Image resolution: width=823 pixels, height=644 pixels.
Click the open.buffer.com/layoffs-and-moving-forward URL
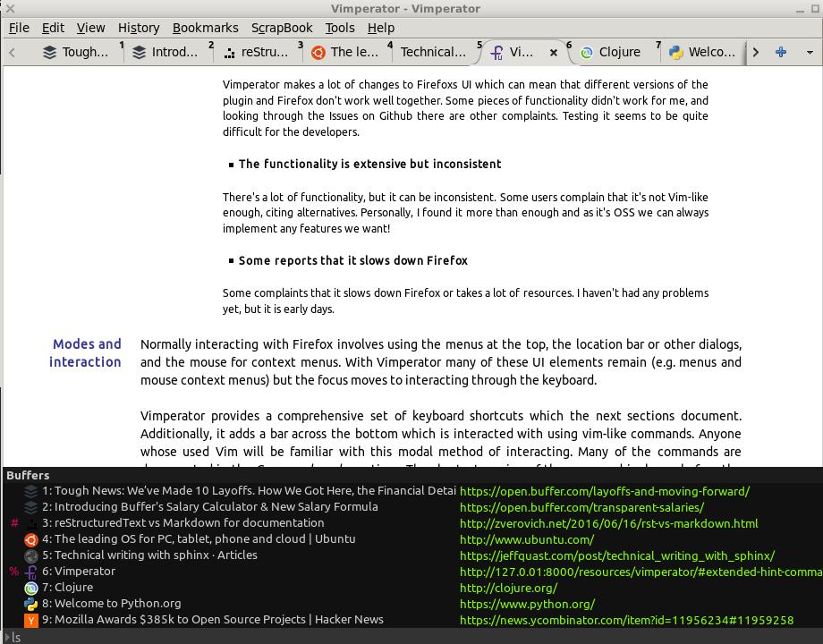[605, 491]
